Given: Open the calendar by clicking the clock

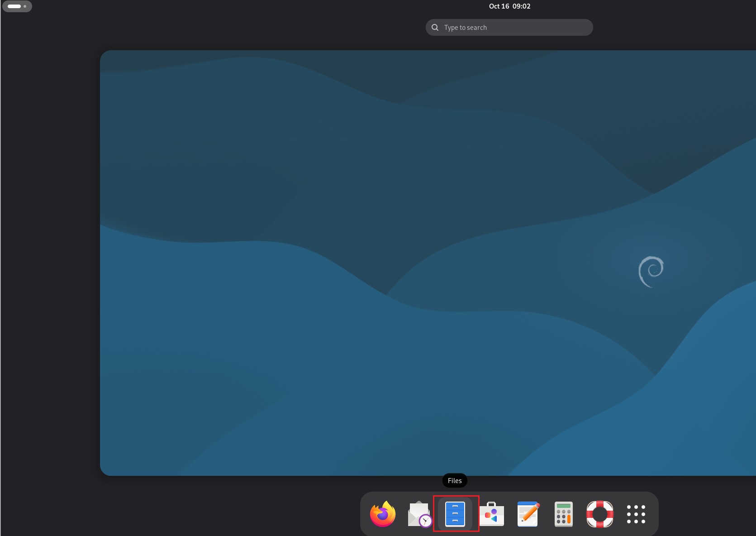Looking at the screenshot, I should click(509, 6).
